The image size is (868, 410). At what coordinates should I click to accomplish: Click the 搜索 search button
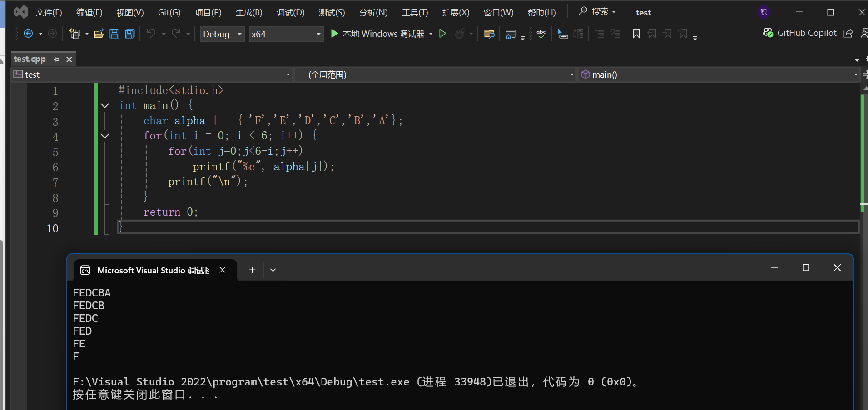point(597,12)
